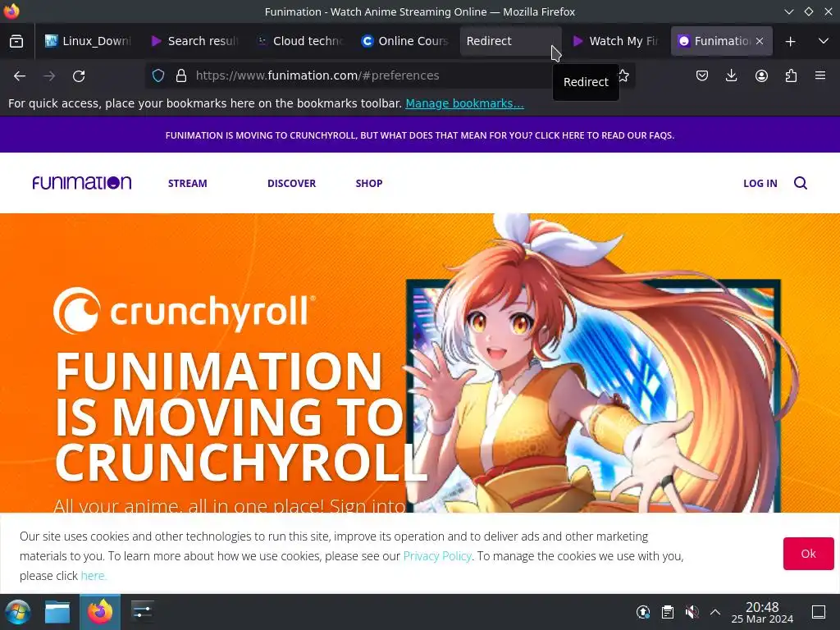The image size is (840, 630).
Task: Show the desktop from the taskbar corner
Action: (819, 612)
